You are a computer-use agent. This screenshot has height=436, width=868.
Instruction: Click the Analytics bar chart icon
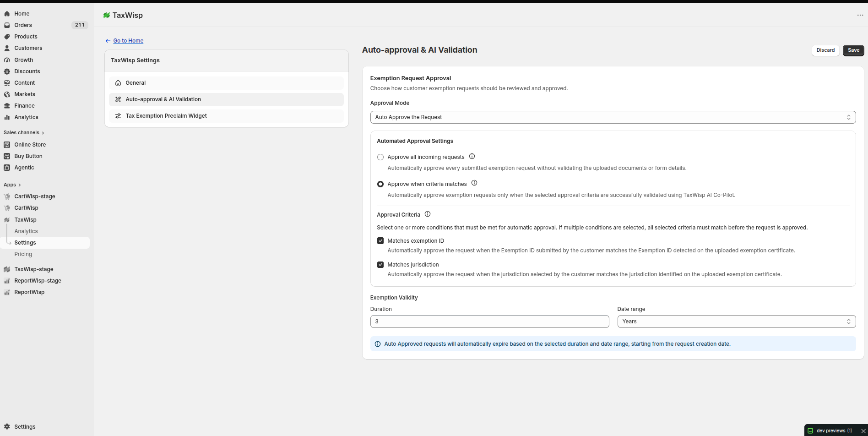pos(7,117)
